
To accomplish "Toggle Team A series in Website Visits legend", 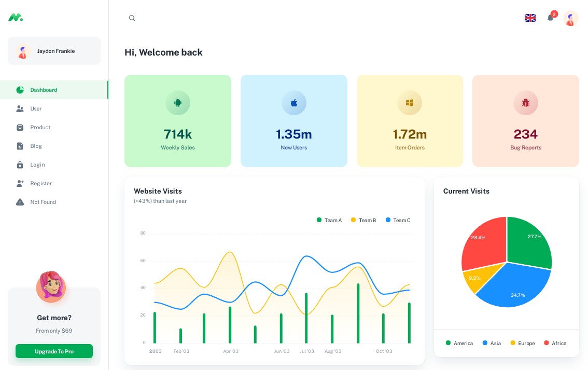I will point(329,220).
